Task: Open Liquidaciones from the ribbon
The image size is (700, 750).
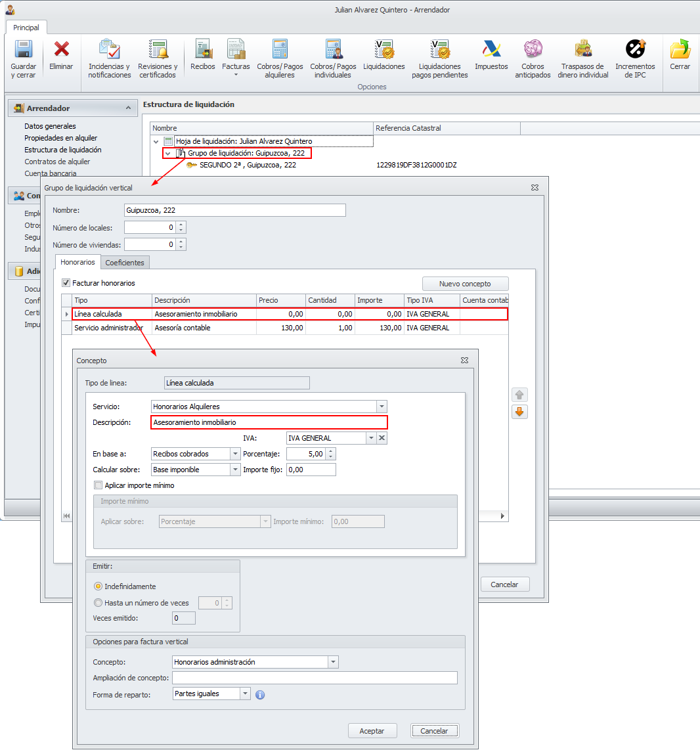Action: click(x=384, y=51)
